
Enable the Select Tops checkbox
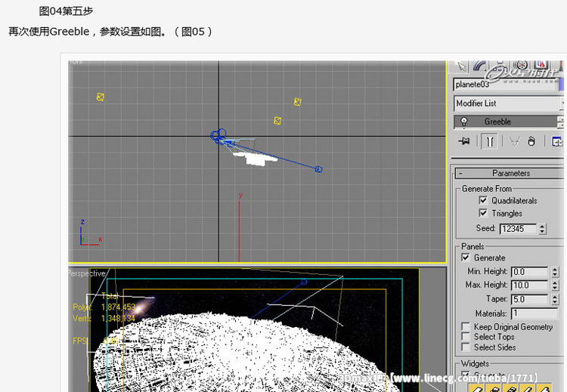[466, 337]
